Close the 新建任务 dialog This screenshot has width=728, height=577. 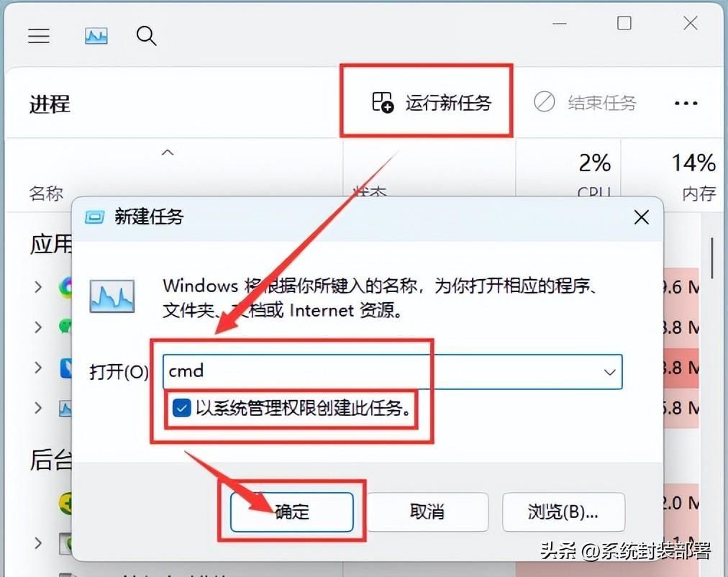[641, 217]
